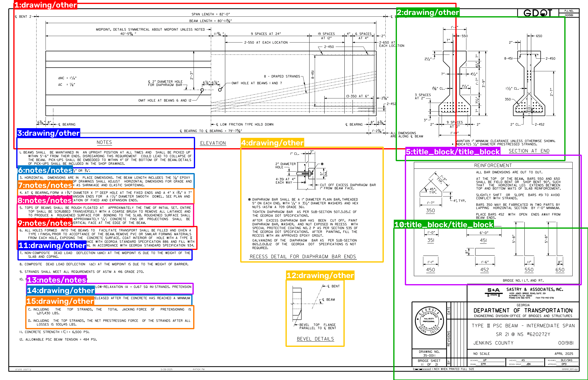Select 'SPAN LENGTH = 82'-0"' dimension text
The image size is (588, 380).
point(211,14)
